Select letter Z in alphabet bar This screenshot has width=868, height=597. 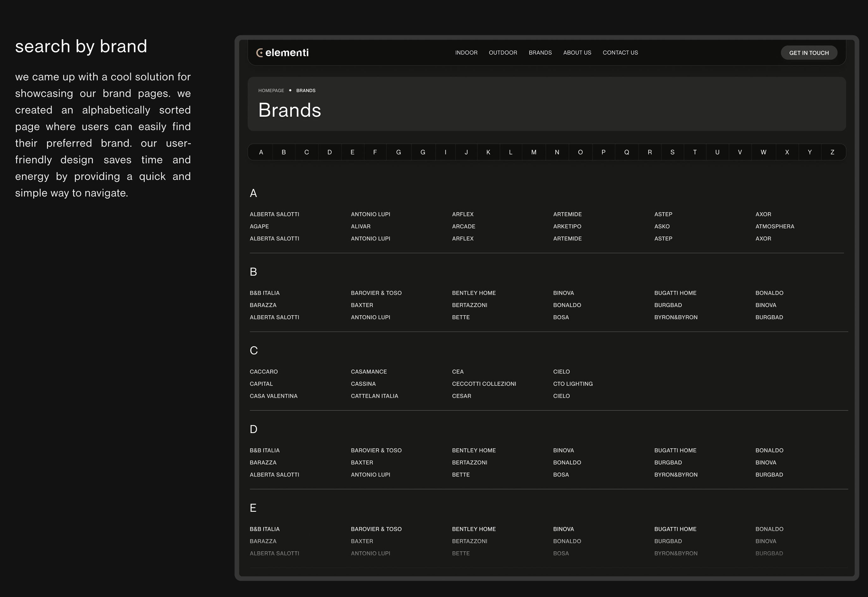[832, 152]
